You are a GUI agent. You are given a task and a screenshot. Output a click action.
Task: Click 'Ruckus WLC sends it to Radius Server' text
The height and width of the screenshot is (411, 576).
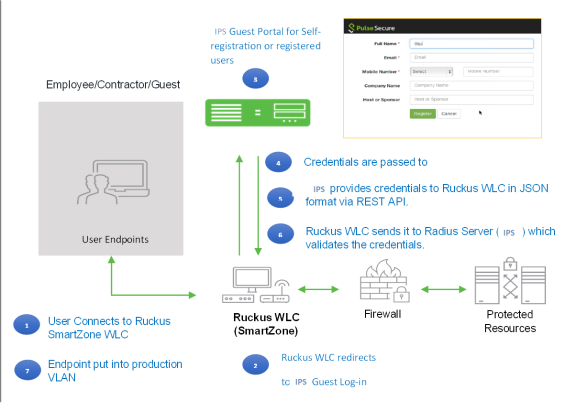click(399, 231)
